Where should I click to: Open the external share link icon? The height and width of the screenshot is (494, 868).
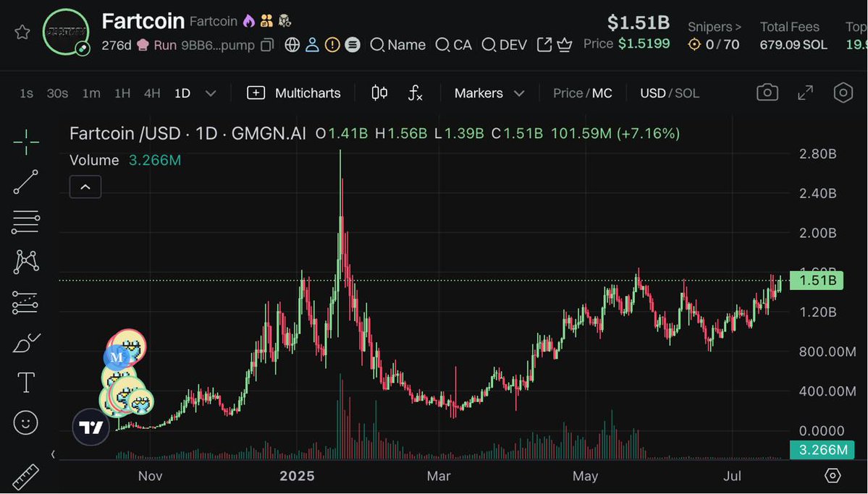coord(544,45)
